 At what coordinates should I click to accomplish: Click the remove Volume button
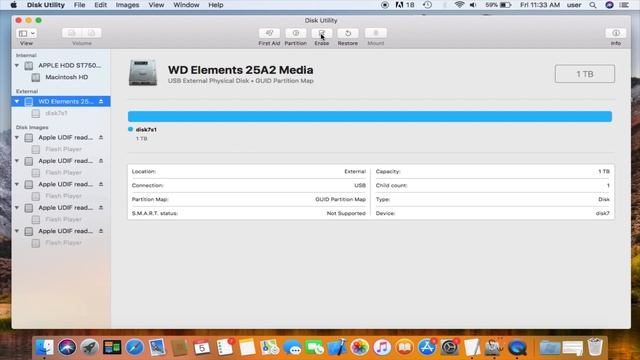pos(91,33)
